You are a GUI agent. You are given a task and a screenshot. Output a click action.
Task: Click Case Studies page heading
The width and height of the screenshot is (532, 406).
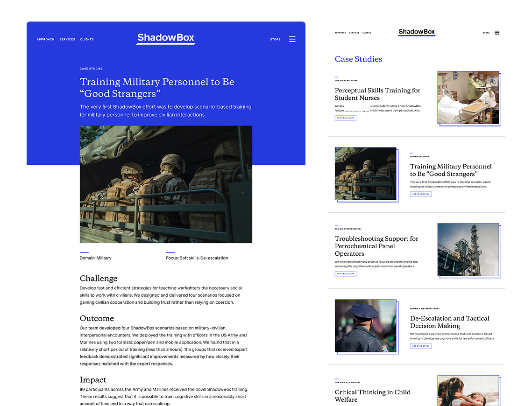[x=358, y=59]
